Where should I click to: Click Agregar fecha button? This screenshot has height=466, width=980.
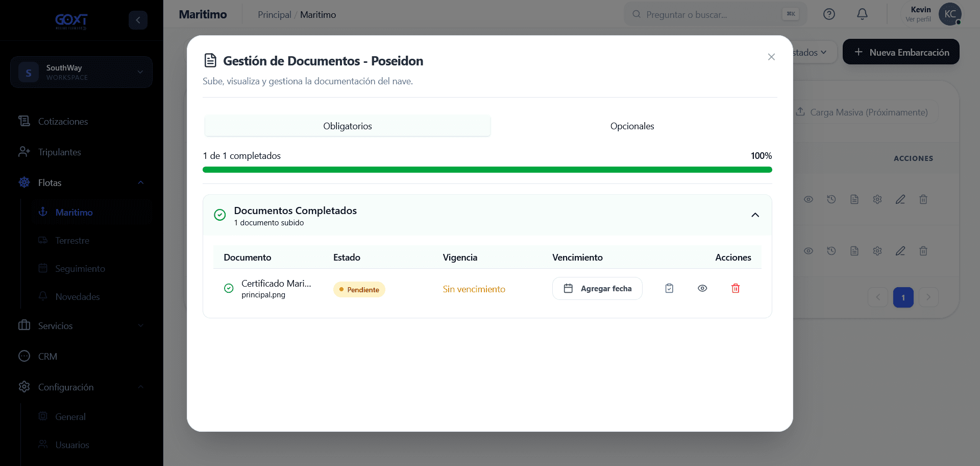[597, 289]
